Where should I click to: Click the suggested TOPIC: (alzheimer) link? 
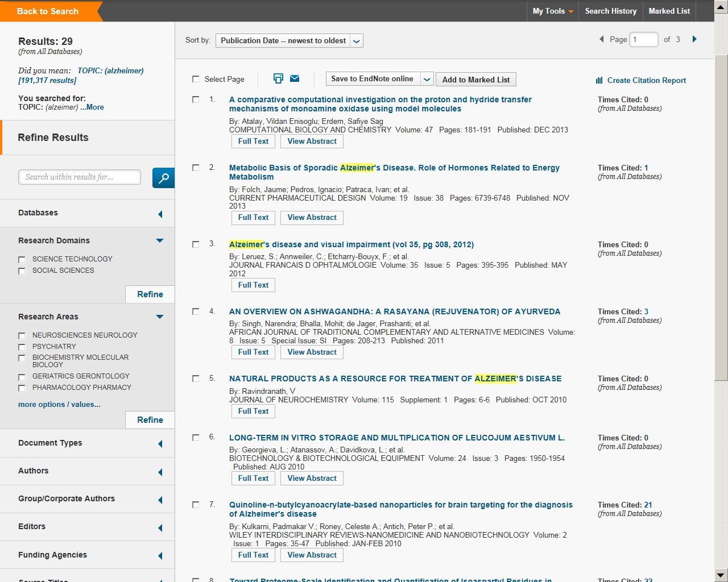pos(110,71)
